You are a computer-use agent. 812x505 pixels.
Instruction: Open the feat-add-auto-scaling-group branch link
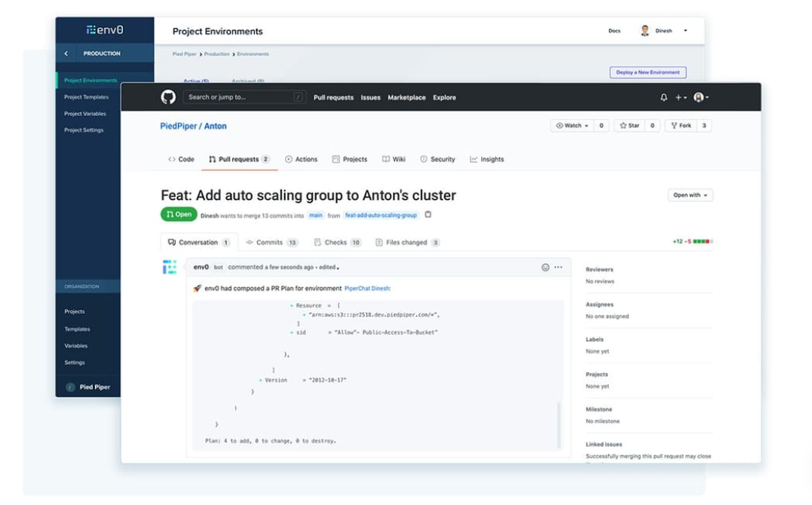[381, 215]
